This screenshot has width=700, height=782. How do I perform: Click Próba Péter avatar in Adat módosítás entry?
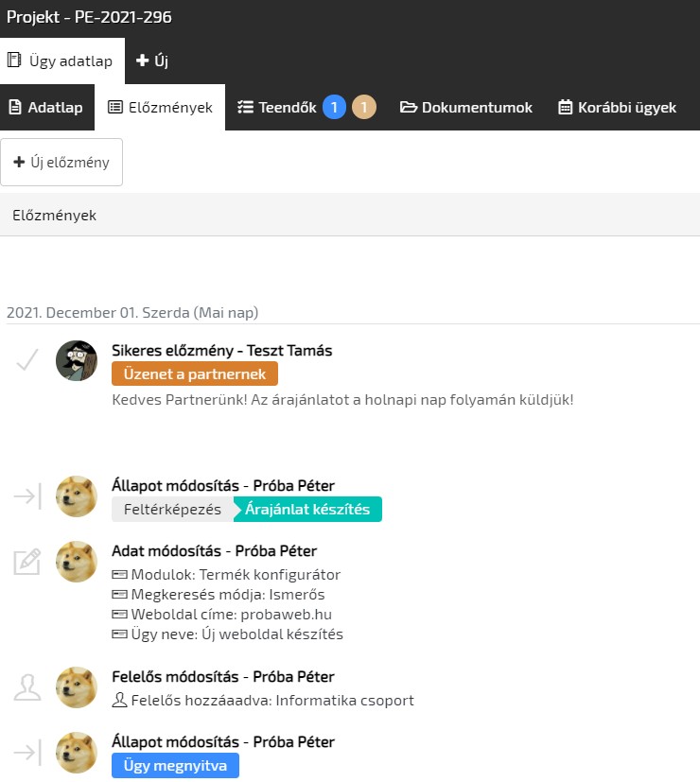click(x=77, y=562)
